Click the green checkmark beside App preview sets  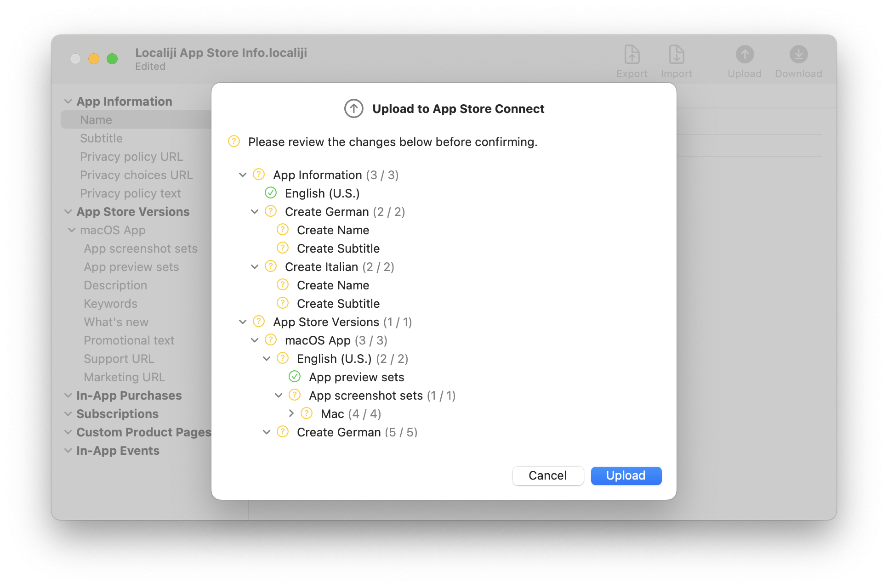pyautogui.click(x=295, y=377)
